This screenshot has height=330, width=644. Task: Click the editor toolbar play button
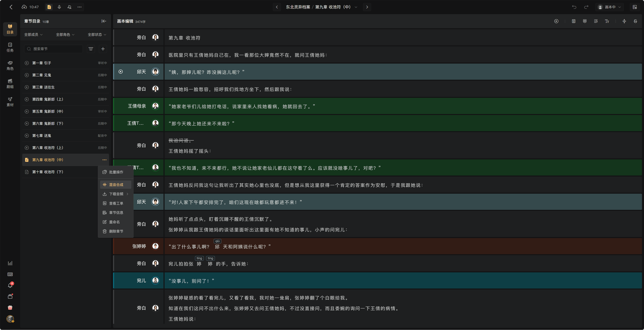coord(556,21)
